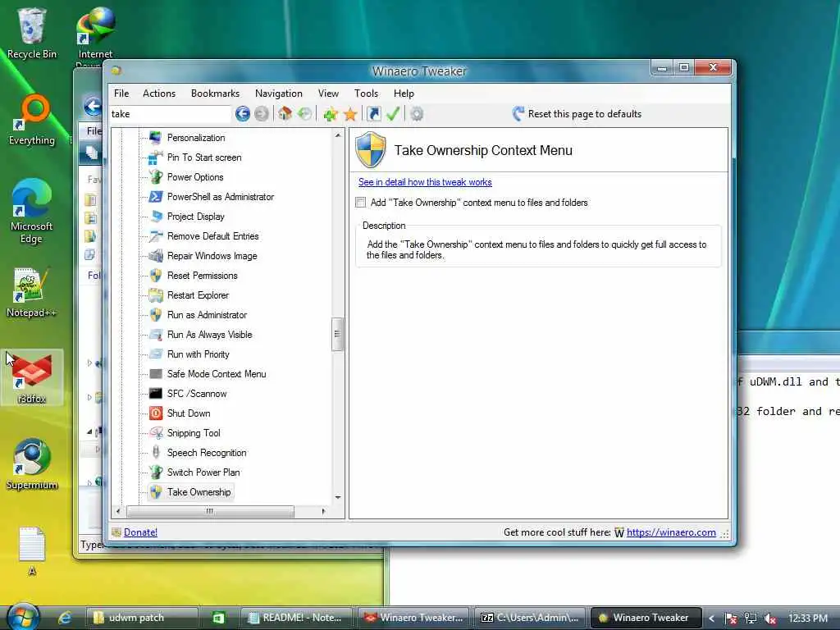Switch to udwm patch taskbar button
This screenshot has height=630, width=840.
[143, 618]
